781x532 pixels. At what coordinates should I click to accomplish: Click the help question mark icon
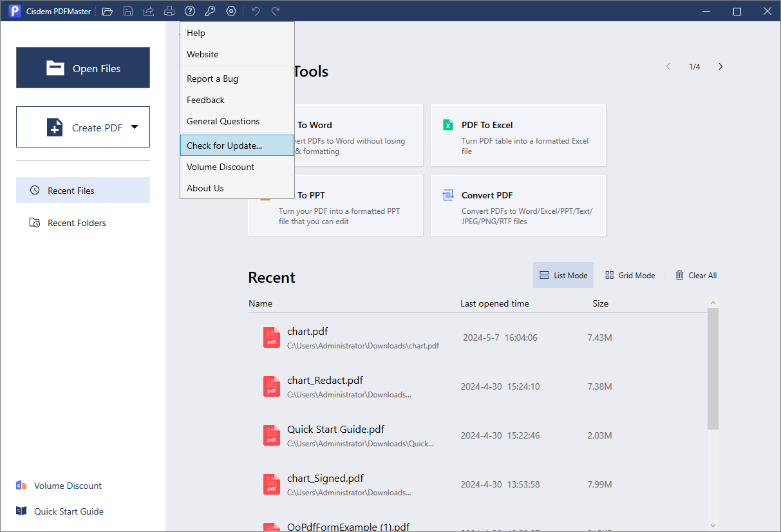coord(190,11)
